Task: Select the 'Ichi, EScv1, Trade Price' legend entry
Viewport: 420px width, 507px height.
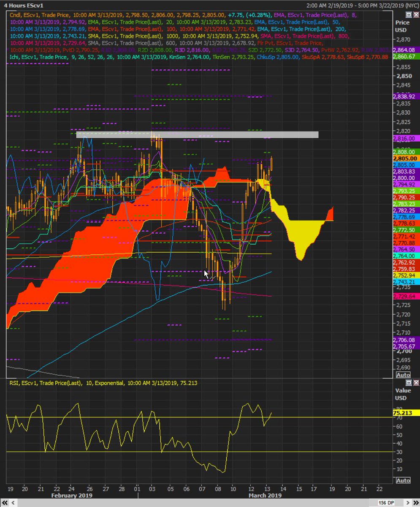Action: [38, 57]
